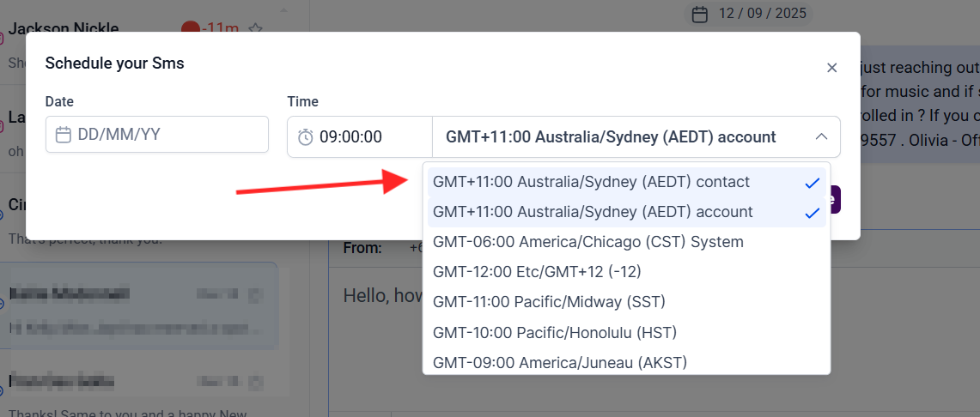Star the Jackson Nickle conversation

pyautogui.click(x=255, y=28)
